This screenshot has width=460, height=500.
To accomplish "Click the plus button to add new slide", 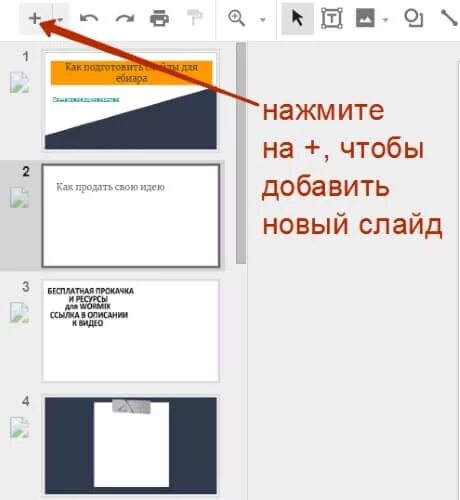I will point(35,18).
